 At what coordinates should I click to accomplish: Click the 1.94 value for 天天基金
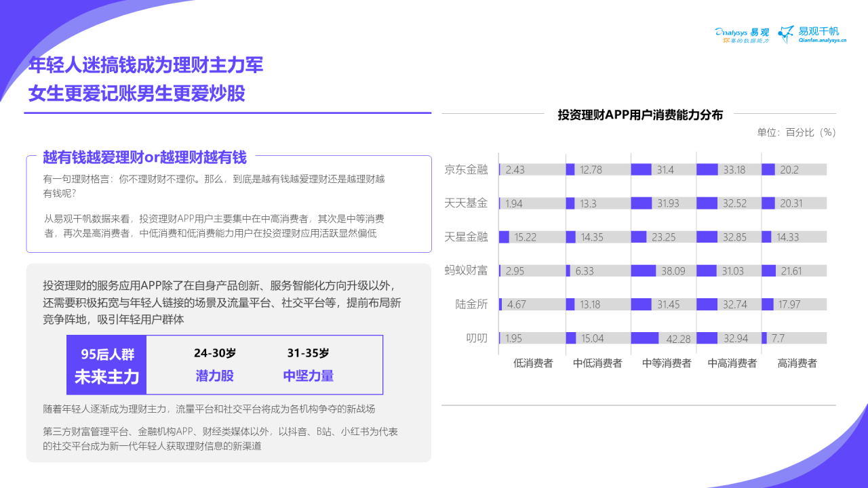[513, 203]
